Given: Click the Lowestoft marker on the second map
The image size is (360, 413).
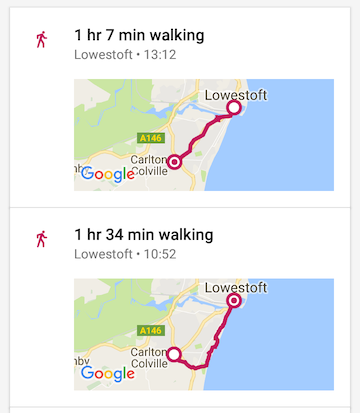Looking at the screenshot, I should 234,301.
